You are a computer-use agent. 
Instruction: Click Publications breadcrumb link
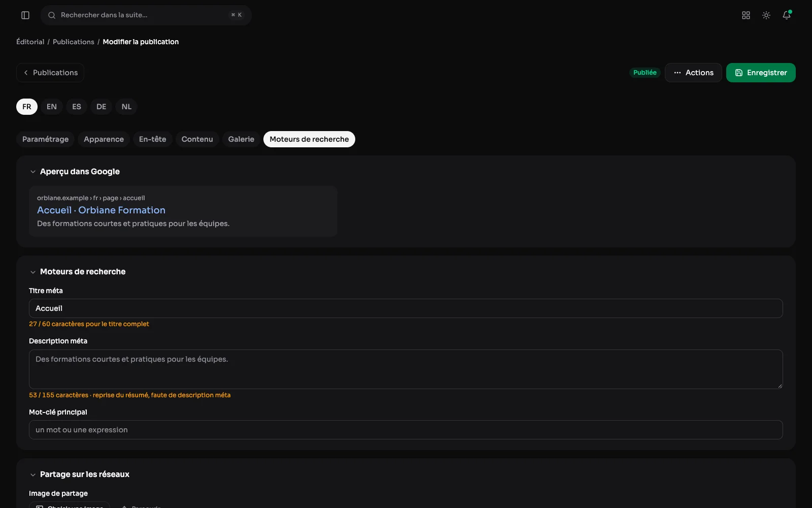pos(74,42)
